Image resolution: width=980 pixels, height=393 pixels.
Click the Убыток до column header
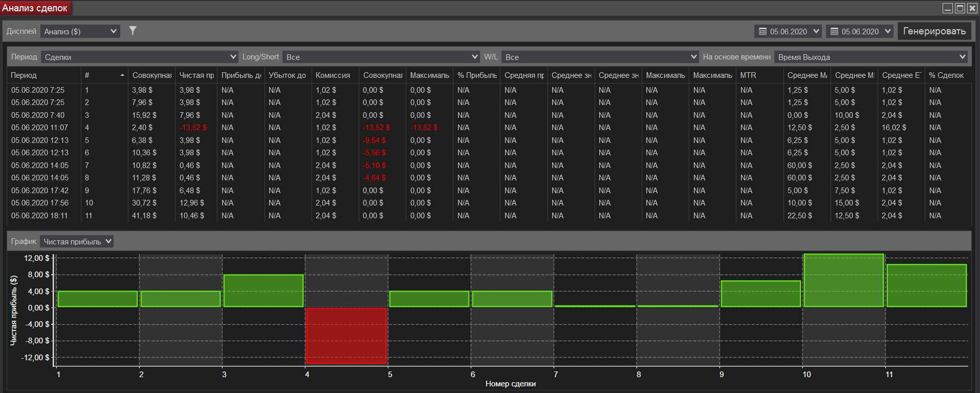pos(288,75)
